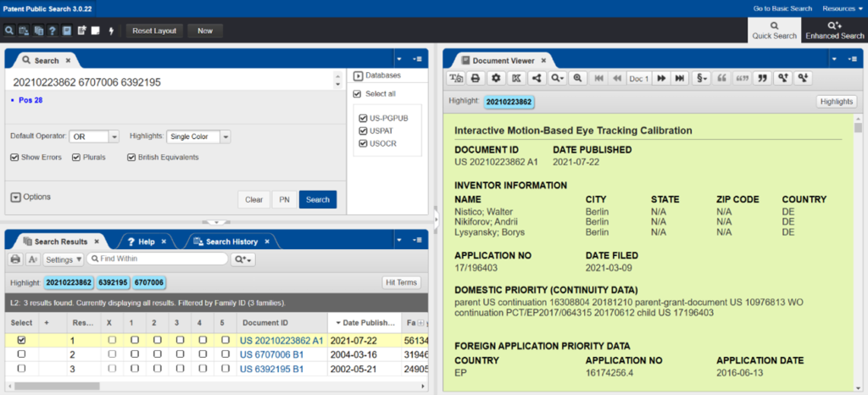Image resolution: width=868 pixels, height=395 pixels.
Task: Click the previous hit term up-arrow icon
Action: pyautogui.click(x=782, y=79)
